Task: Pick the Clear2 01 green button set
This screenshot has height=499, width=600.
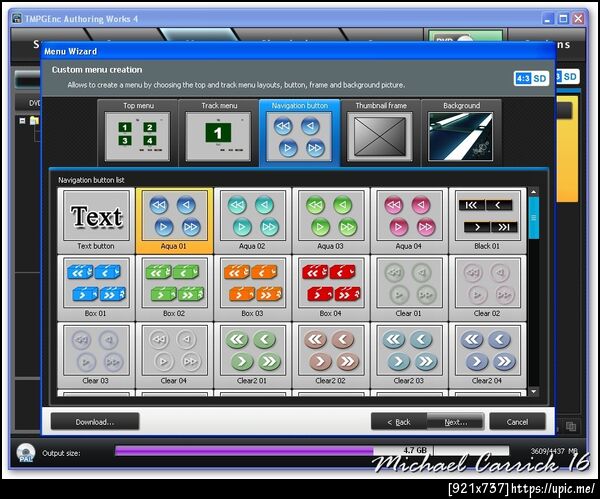Action: point(252,355)
